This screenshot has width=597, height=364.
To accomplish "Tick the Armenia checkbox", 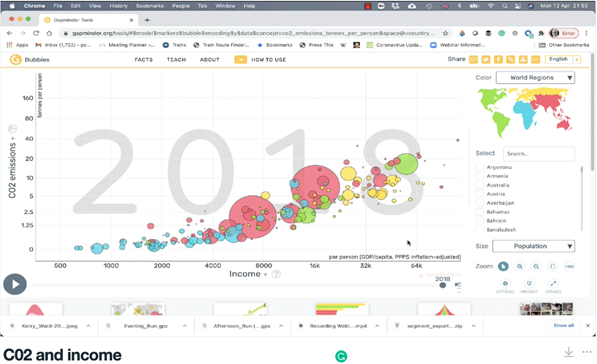I will (x=480, y=176).
